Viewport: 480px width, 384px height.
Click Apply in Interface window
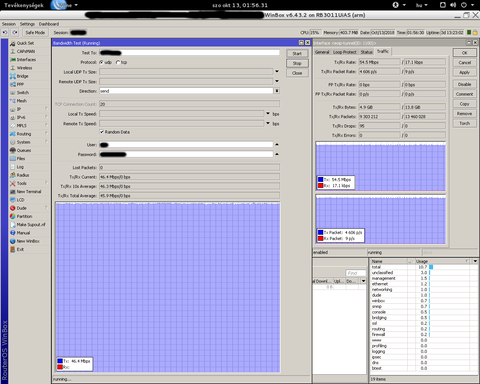pyautogui.click(x=464, y=72)
